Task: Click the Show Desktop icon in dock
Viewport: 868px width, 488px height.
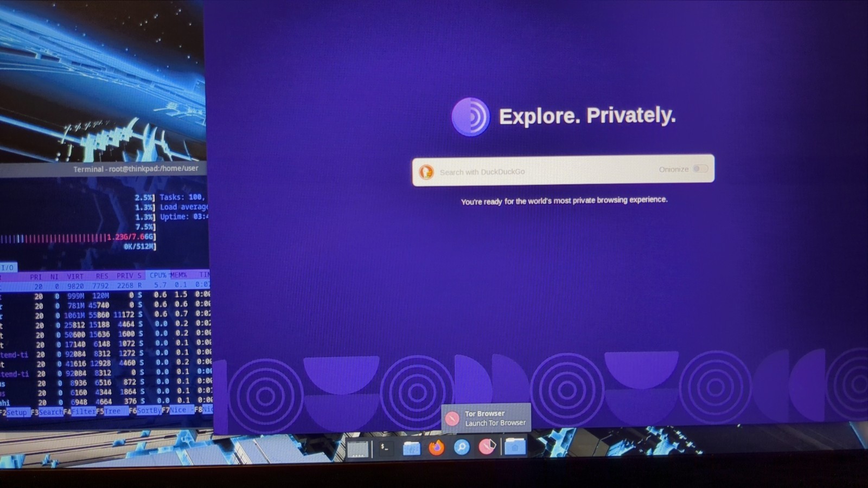Action: [358, 449]
